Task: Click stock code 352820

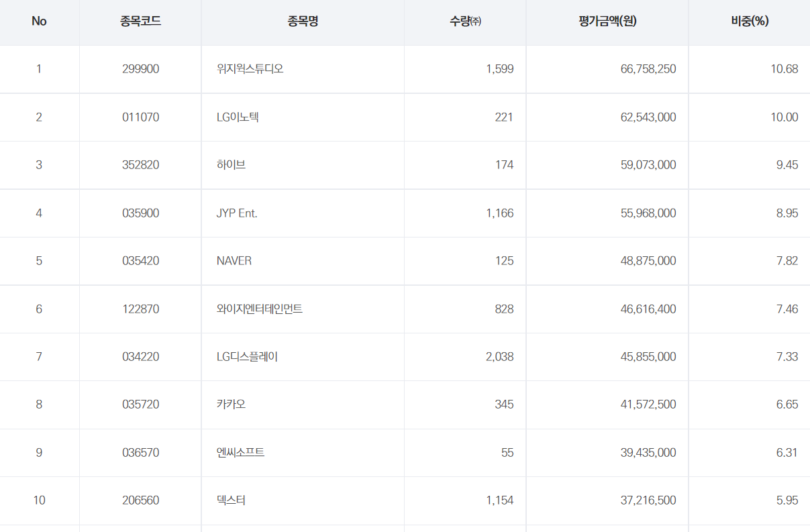Action: tap(140, 165)
